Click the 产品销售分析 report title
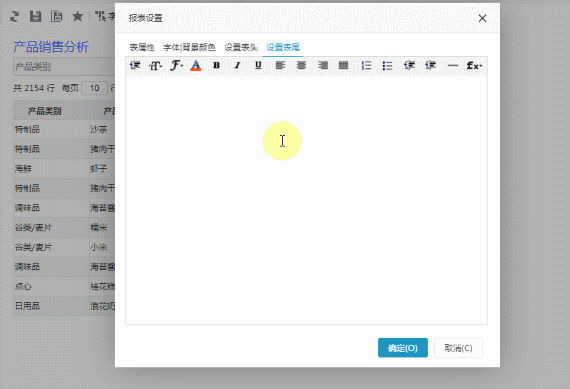 51,47
